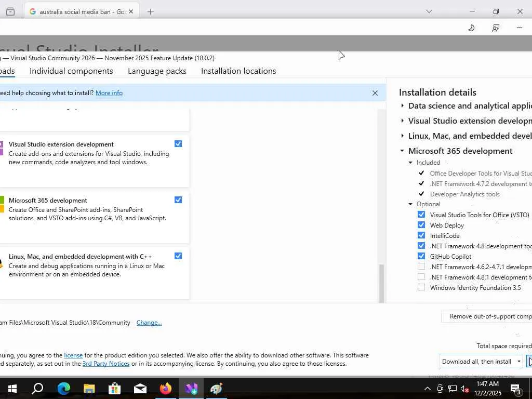Click the muted volume tray icon
The width and height of the screenshot is (532, 399).
[464, 389]
